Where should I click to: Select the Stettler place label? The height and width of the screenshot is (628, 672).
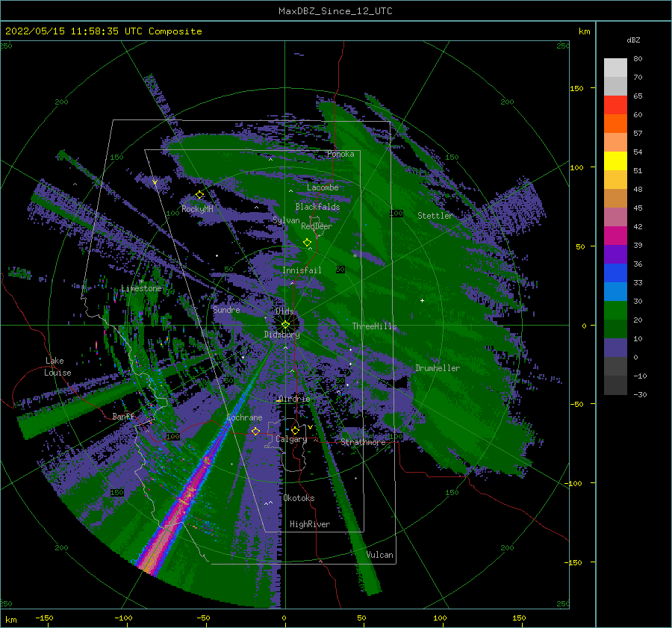(435, 216)
